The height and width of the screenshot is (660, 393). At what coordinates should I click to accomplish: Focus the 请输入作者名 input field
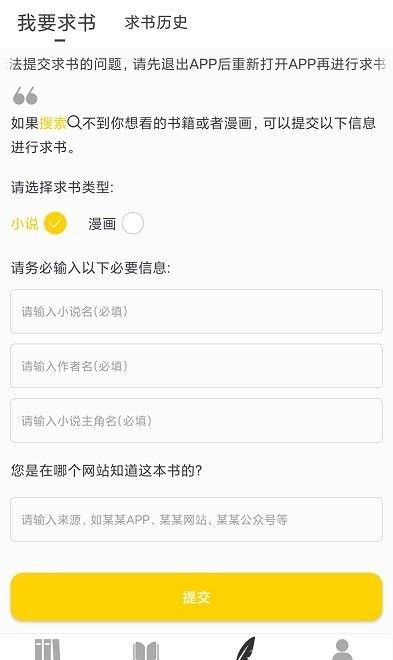(196, 366)
